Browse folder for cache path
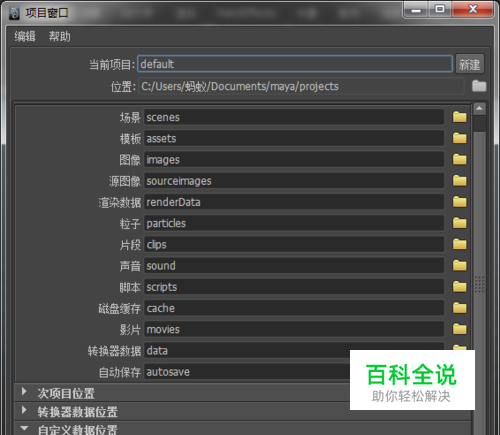The image size is (500, 435). coord(459,308)
